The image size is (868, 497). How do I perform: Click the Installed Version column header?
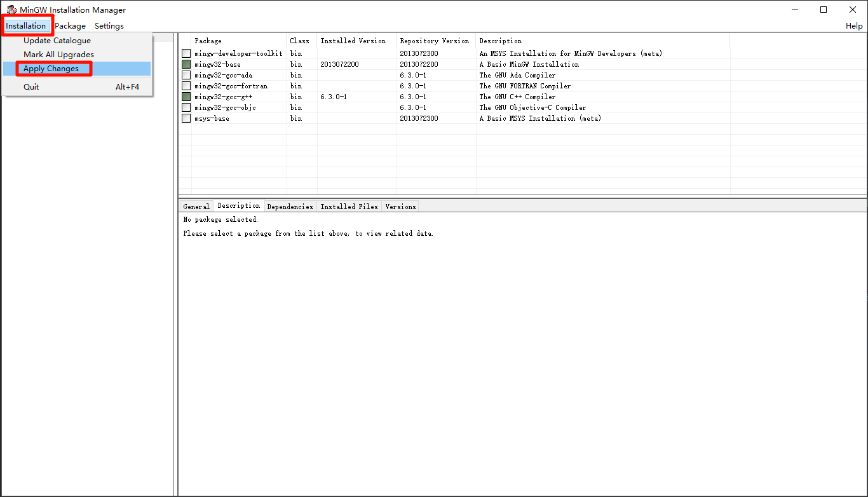[356, 41]
